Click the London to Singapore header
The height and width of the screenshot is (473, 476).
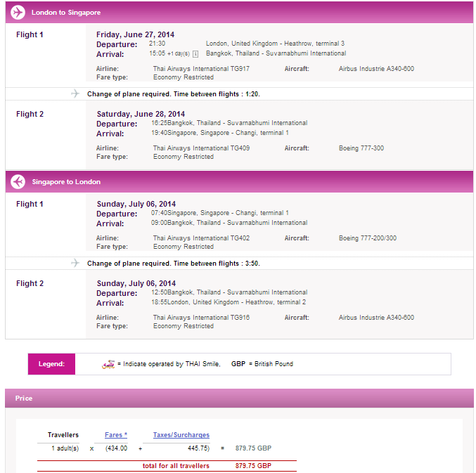239,13
